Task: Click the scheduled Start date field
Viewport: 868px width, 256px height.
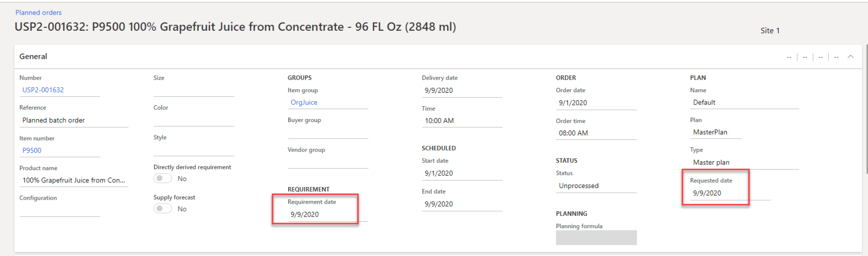Action: coord(462,173)
